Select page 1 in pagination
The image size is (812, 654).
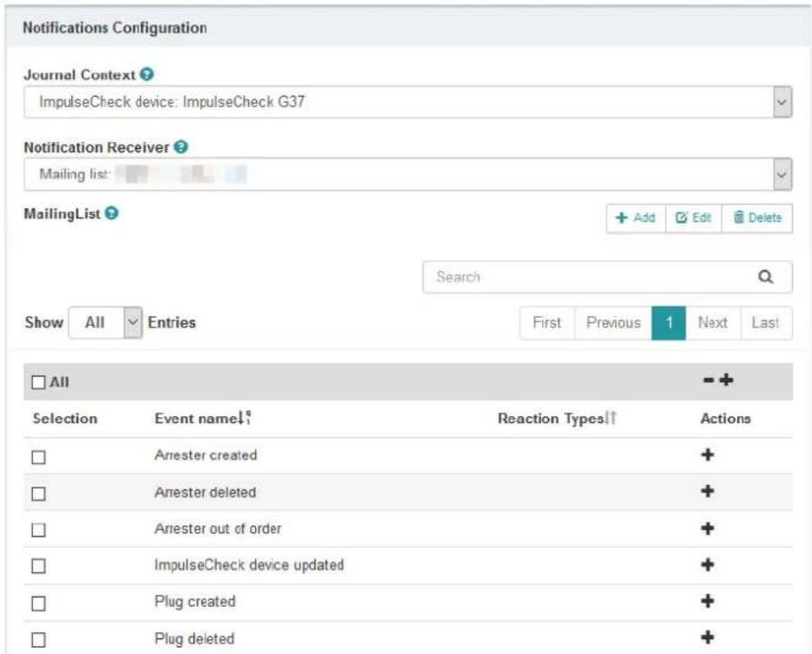(668, 323)
